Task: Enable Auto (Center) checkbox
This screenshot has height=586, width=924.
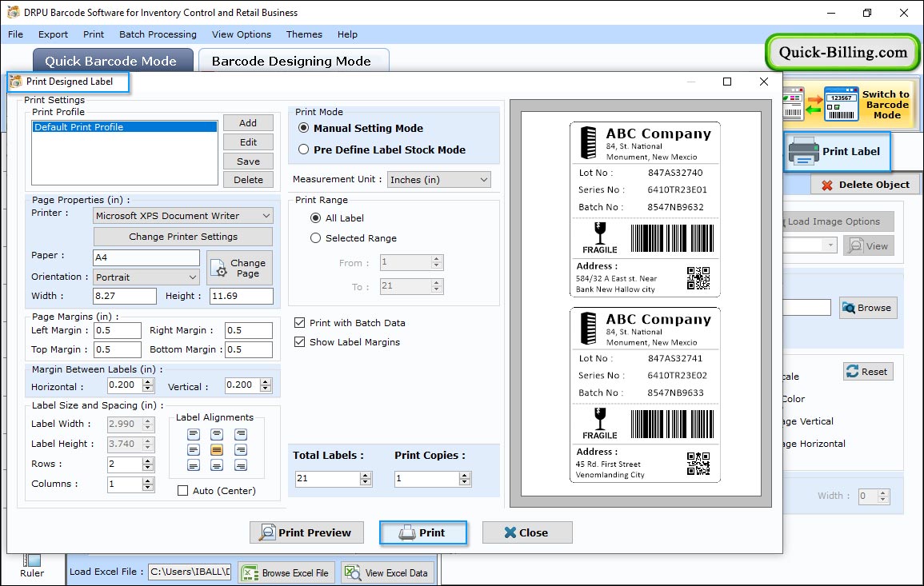Action: [x=182, y=491]
